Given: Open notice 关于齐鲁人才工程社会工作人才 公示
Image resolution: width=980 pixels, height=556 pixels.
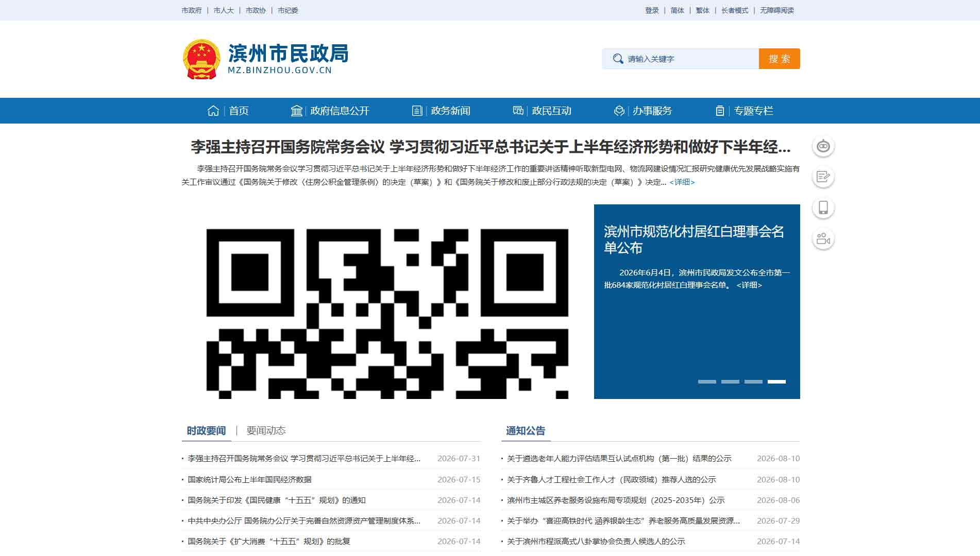Looking at the screenshot, I should tap(612, 479).
